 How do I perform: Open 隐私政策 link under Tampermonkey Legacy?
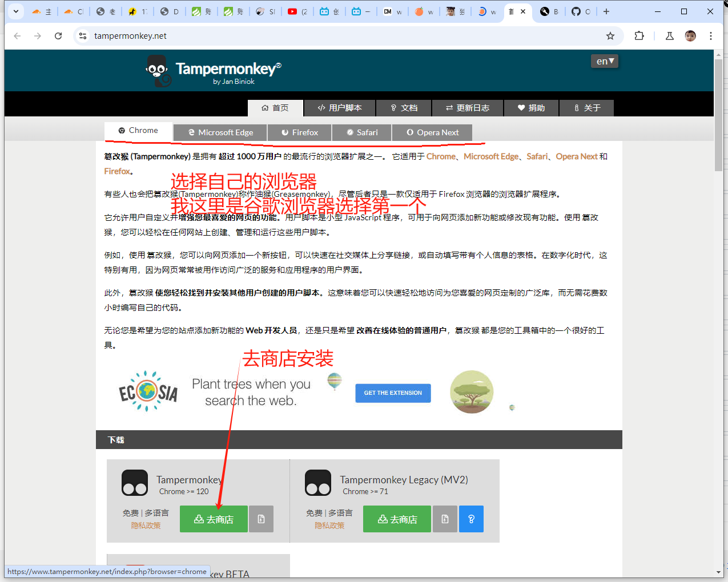(x=329, y=526)
